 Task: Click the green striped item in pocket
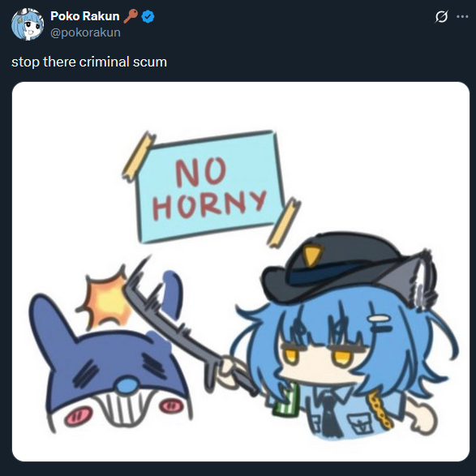coord(287,401)
